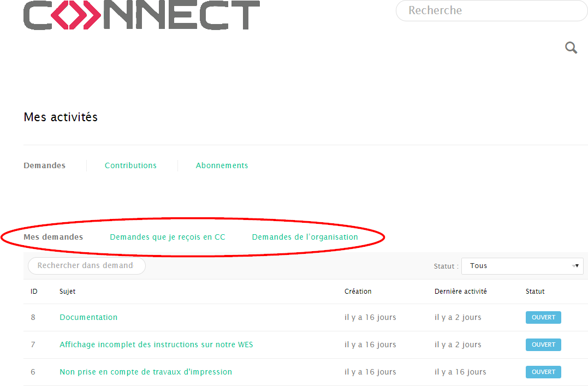Click the magnifying glass search icon
The width and height of the screenshot is (588, 386).
click(571, 48)
